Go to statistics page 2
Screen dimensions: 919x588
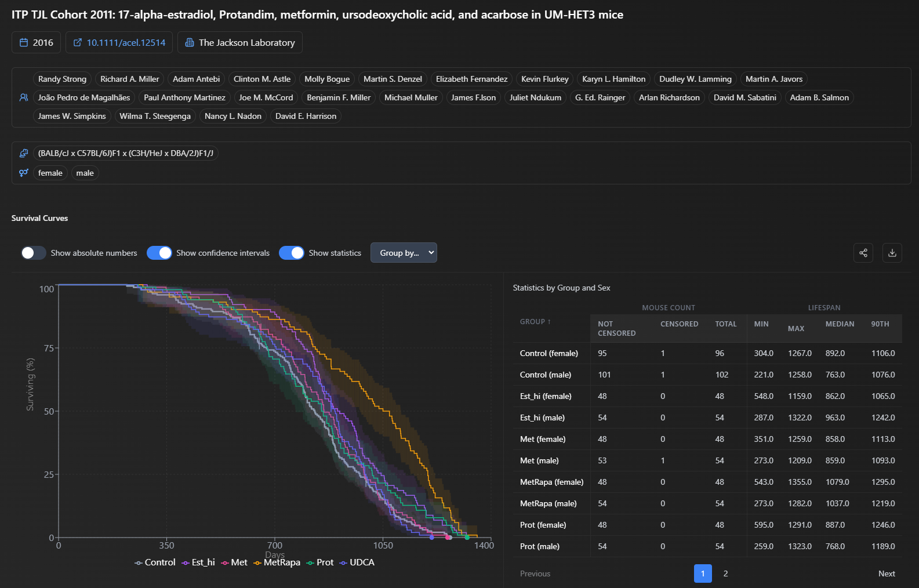click(x=725, y=574)
